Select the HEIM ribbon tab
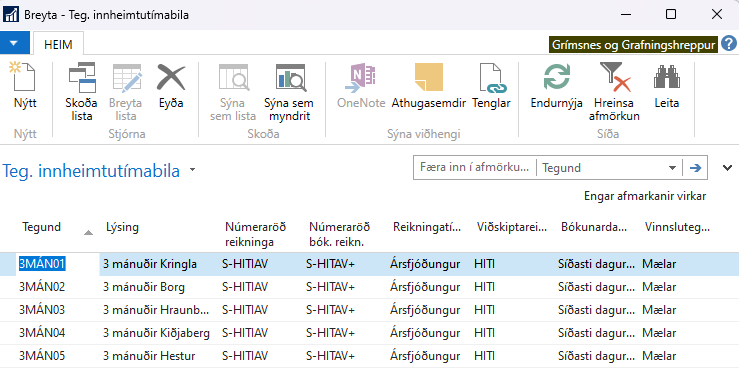The image size is (739, 373). (58, 45)
